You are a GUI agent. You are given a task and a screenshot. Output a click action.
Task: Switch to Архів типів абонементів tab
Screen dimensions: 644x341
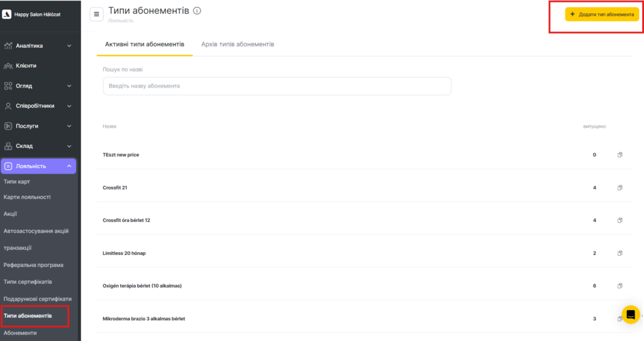tap(237, 45)
